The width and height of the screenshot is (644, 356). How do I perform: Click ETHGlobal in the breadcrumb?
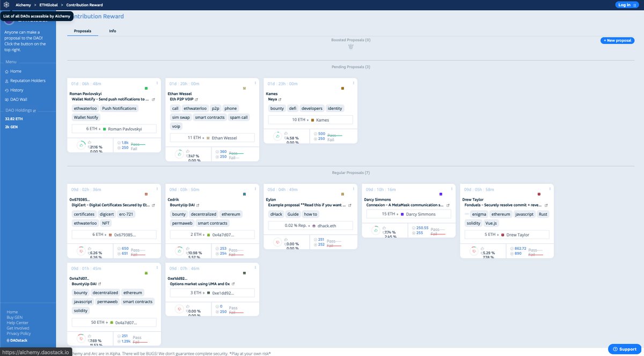49,5
